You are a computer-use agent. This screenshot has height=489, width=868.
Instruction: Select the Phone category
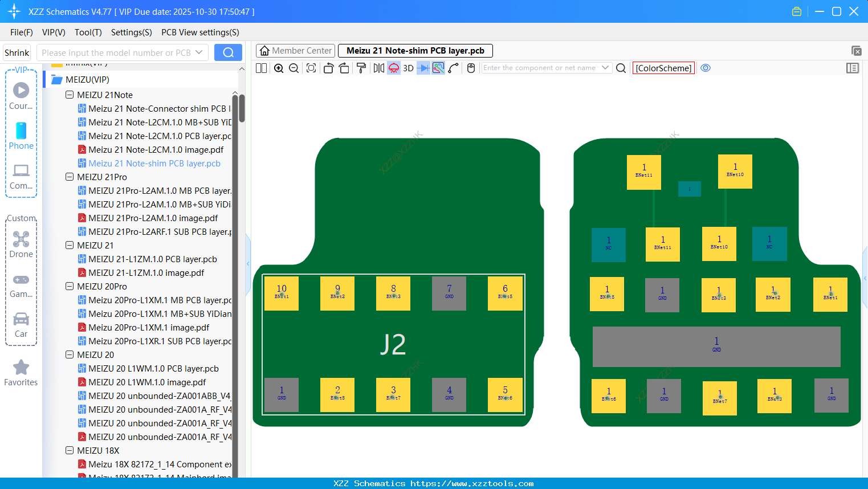point(21,136)
